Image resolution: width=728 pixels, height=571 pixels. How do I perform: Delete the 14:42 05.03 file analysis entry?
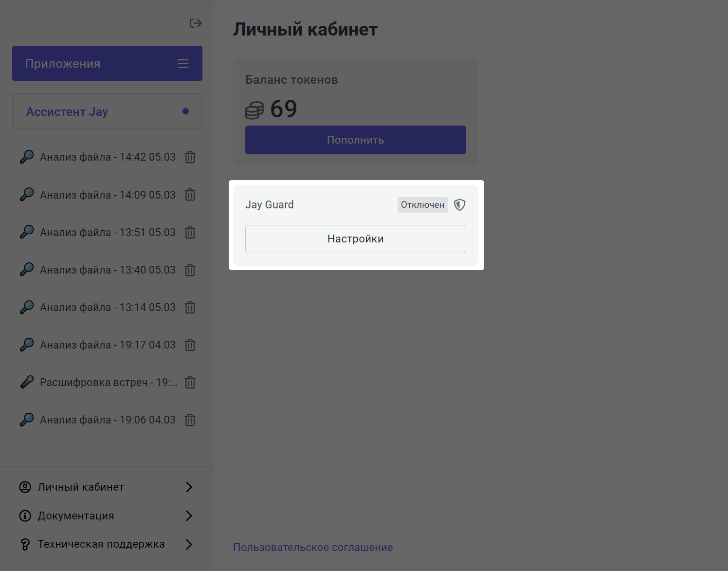coord(190,157)
